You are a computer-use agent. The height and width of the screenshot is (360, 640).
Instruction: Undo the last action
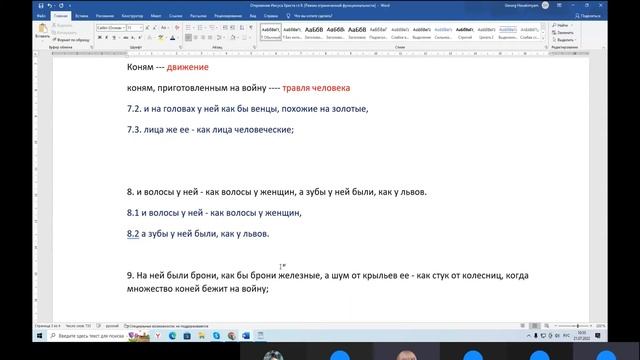point(50,6)
